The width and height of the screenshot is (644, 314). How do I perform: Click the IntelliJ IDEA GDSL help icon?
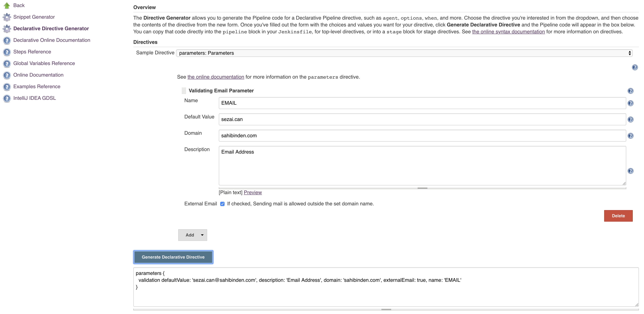[x=7, y=98]
